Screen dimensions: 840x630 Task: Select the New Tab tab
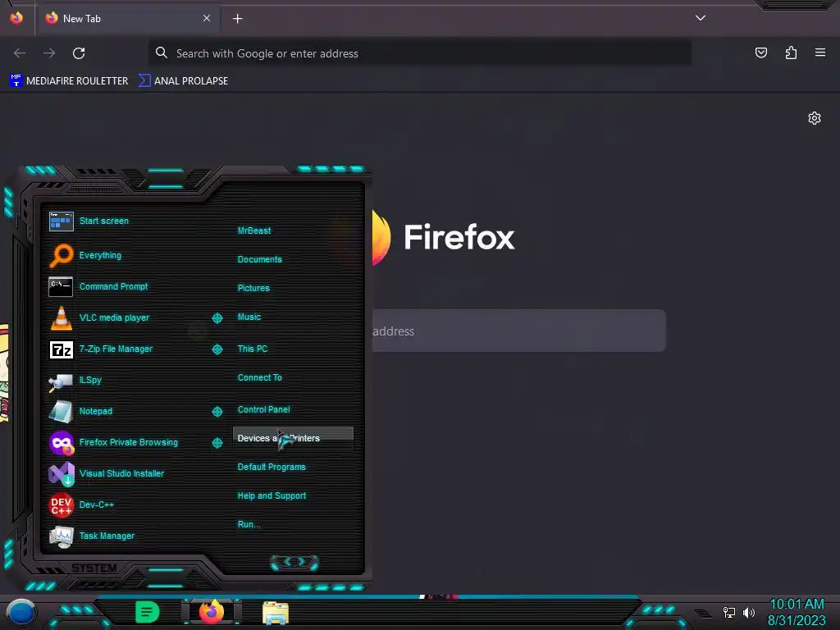coord(127,19)
